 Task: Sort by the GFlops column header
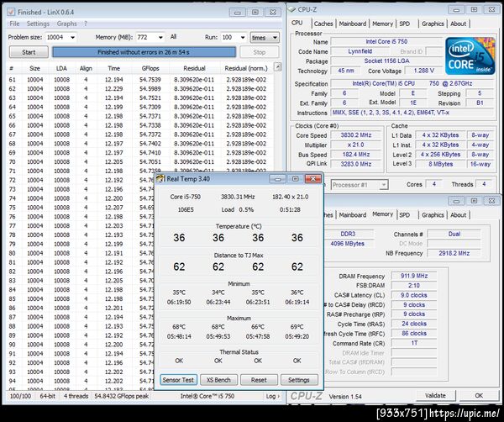(150, 68)
